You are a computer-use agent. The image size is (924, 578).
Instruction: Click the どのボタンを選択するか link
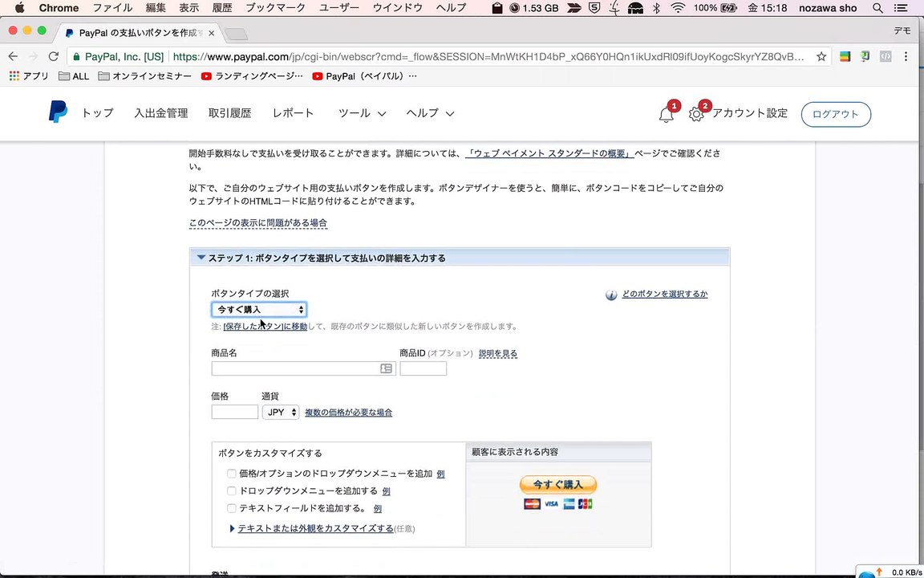point(665,294)
